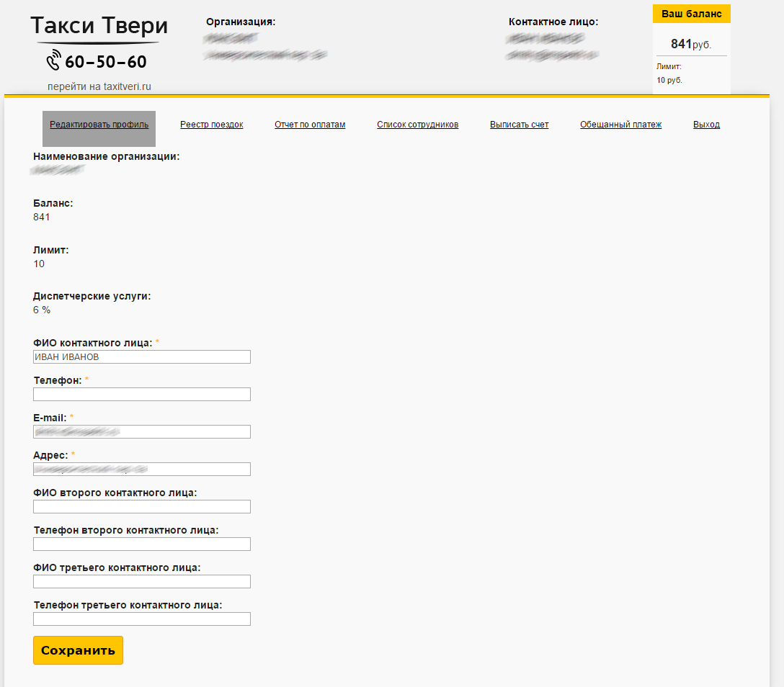Open the перейти на taxitveri.ru link
The image size is (784, 687).
pyautogui.click(x=99, y=86)
